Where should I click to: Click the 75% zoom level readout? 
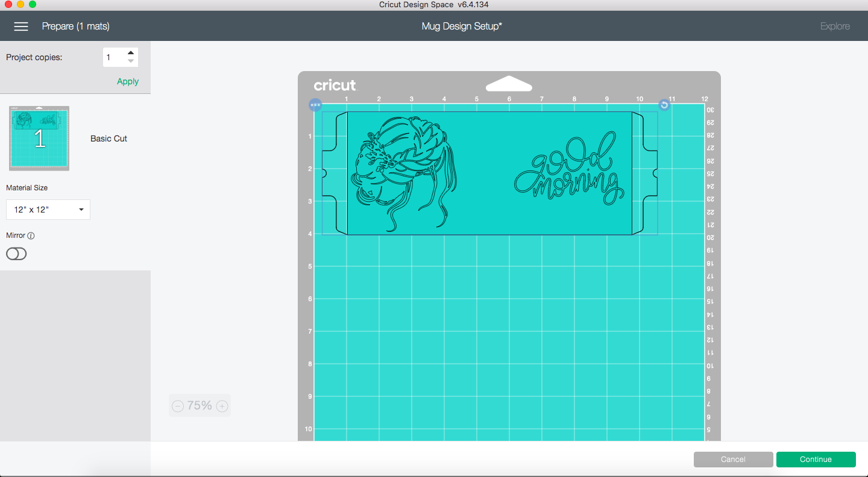[200, 406]
